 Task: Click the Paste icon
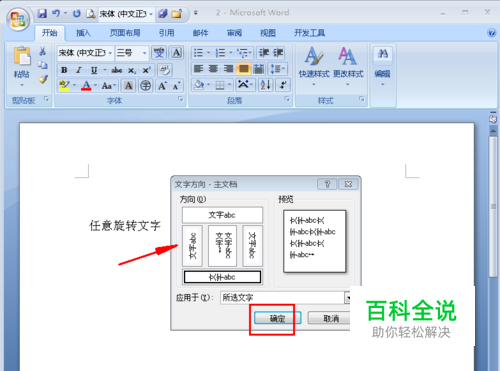click(22, 56)
